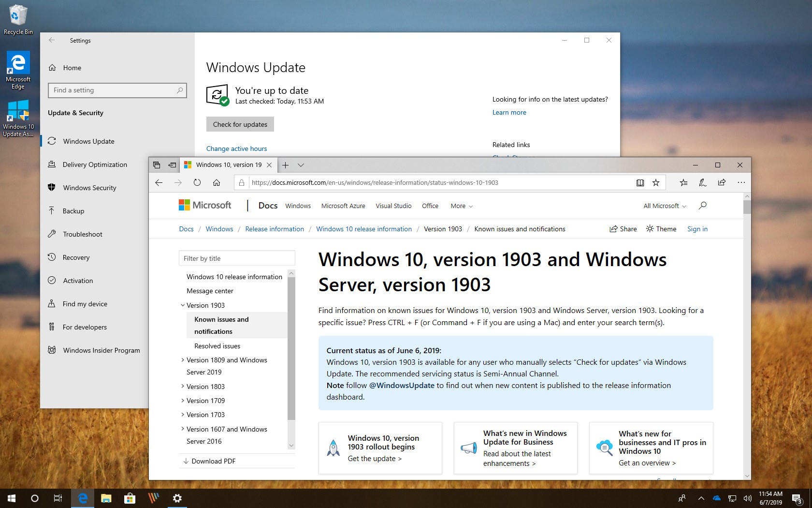The width and height of the screenshot is (812, 508).
Task: Open For developers settings
Action: 85,327
